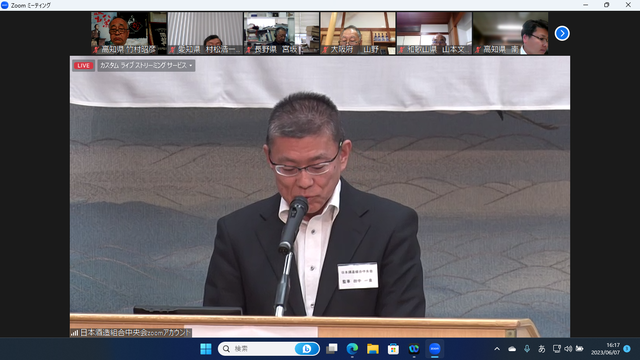640x360 pixels.
Task: Click the Windows Start button
Action: click(x=206, y=349)
